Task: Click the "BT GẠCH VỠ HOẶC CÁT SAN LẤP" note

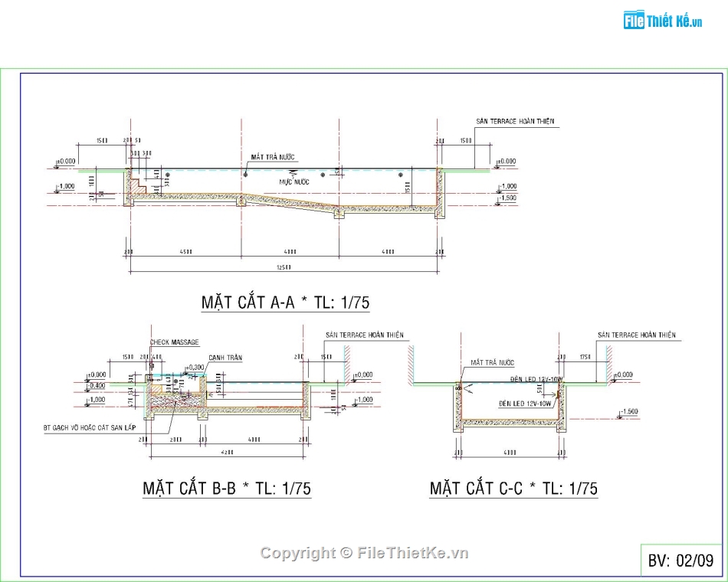Action: click(90, 427)
